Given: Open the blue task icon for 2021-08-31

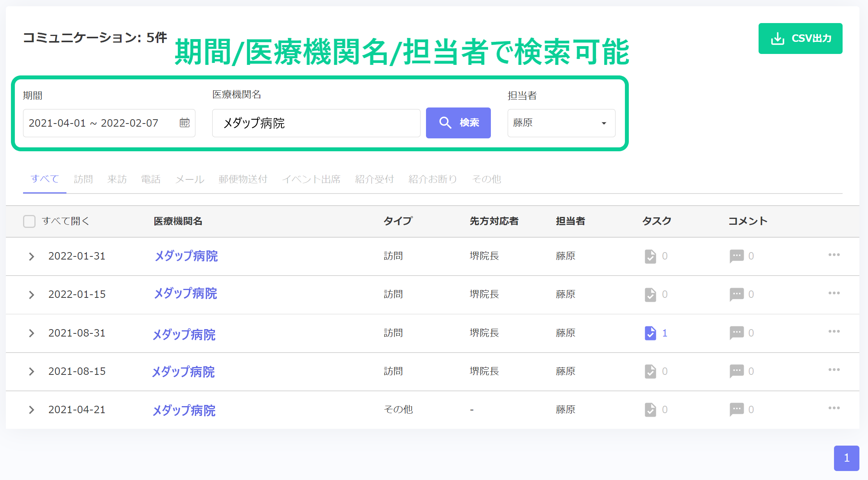Looking at the screenshot, I should (x=650, y=333).
